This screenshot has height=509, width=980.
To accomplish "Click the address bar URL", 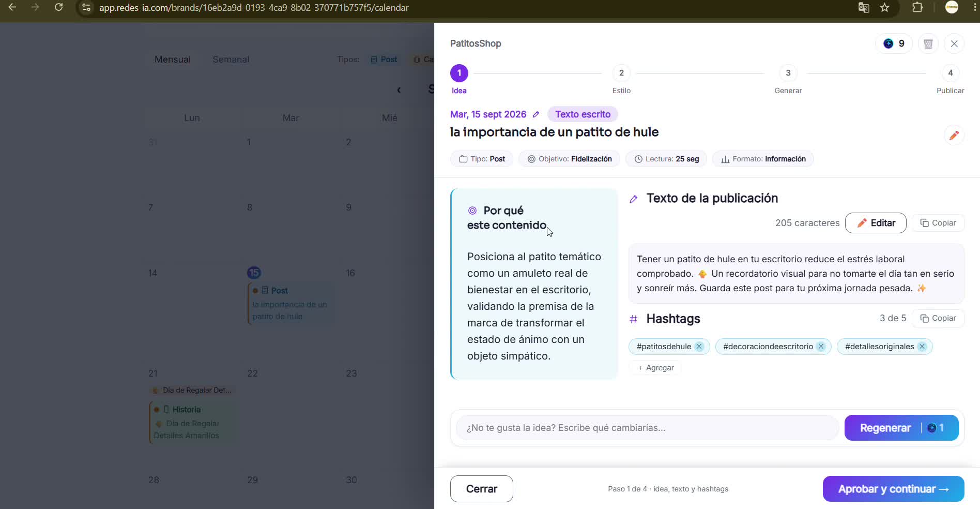I will pyautogui.click(x=254, y=8).
